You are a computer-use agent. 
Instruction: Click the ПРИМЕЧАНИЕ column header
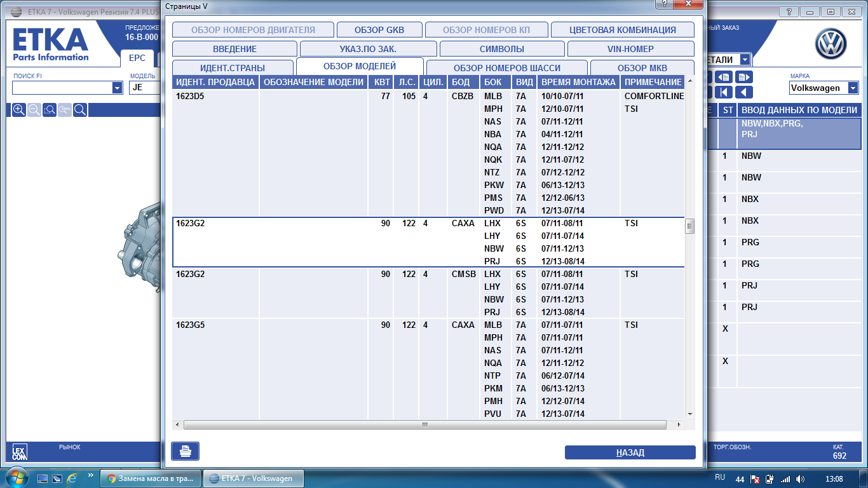653,82
